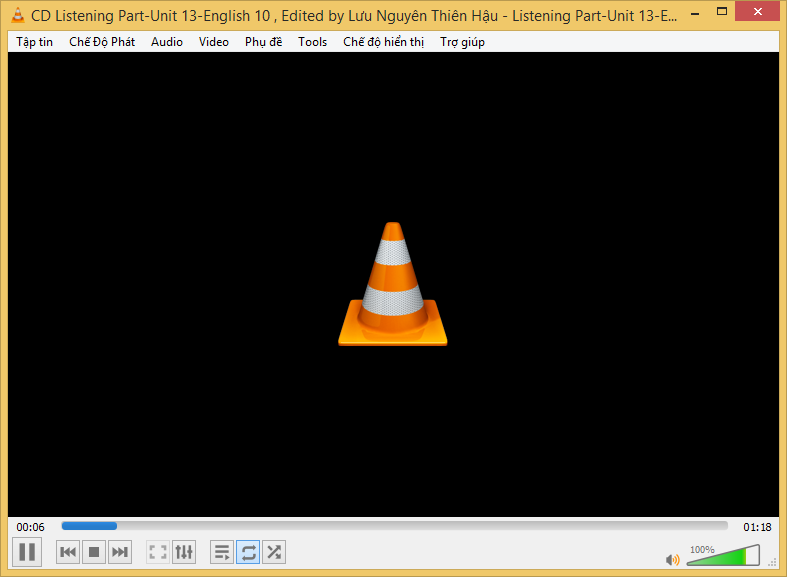Stop playback with the stop button

point(94,552)
